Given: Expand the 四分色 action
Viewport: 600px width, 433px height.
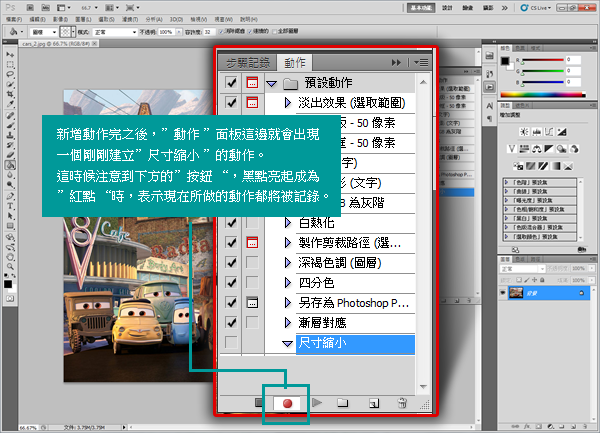Looking at the screenshot, I should click(288, 283).
